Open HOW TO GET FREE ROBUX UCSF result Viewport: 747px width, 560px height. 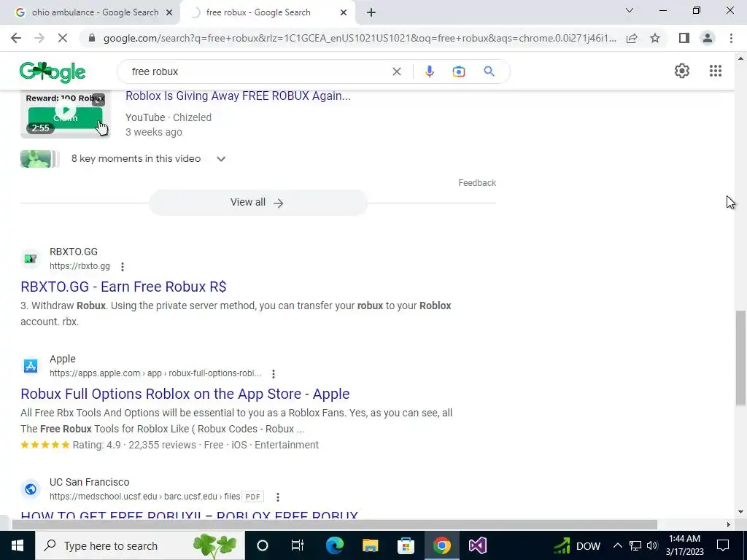pyautogui.click(x=189, y=516)
